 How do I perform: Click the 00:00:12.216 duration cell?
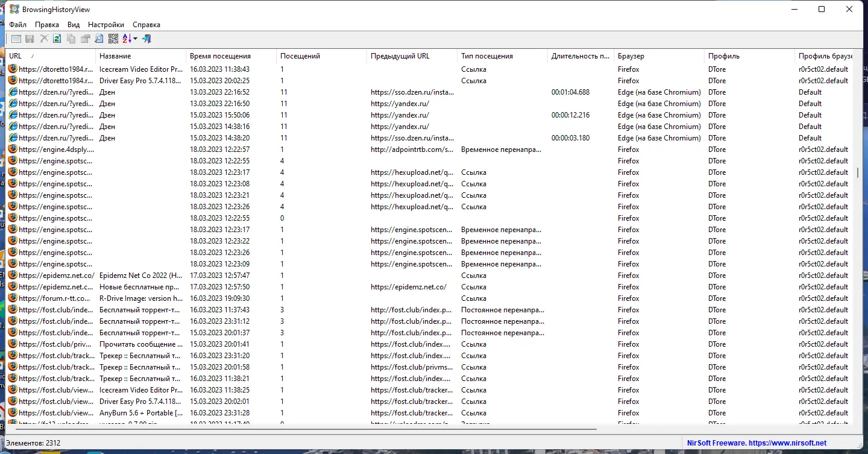tap(570, 115)
